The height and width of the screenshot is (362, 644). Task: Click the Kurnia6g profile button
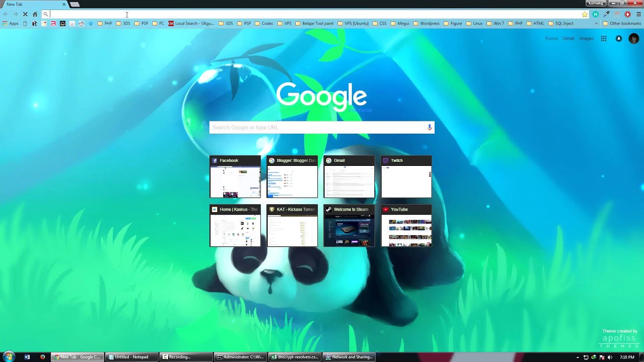596,3
